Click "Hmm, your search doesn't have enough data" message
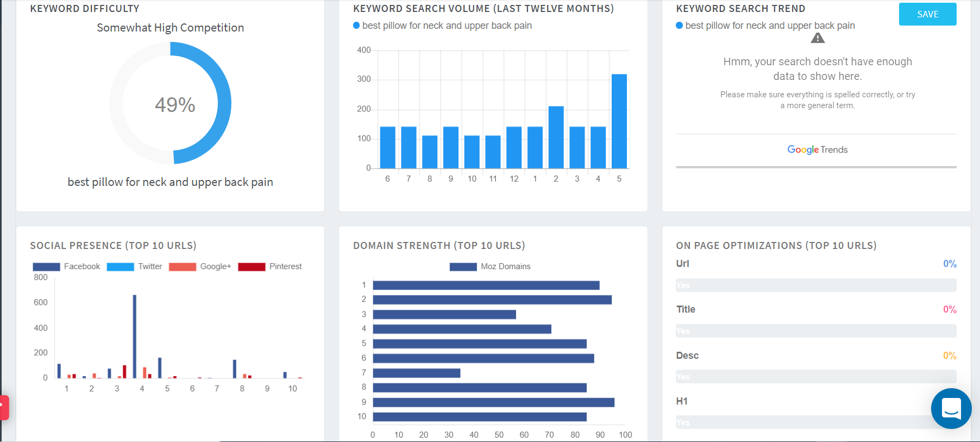The image size is (980, 442). click(818, 69)
